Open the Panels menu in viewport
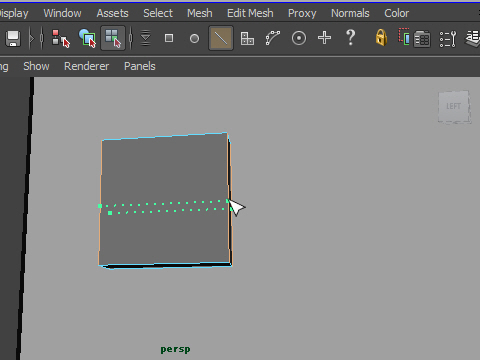This screenshot has width=480, height=360. click(x=140, y=66)
